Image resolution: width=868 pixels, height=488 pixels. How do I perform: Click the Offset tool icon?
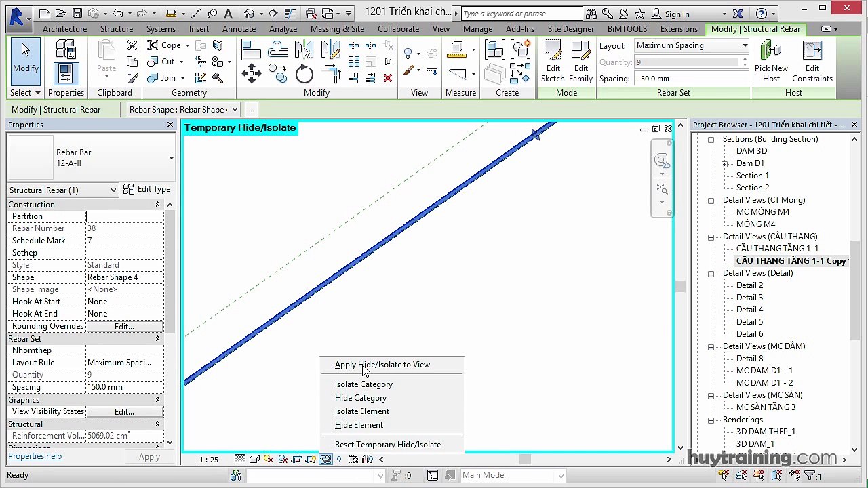click(x=277, y=49)
